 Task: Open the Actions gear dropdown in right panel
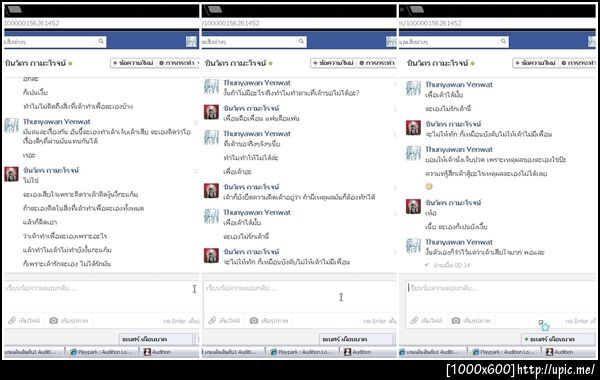578,63
